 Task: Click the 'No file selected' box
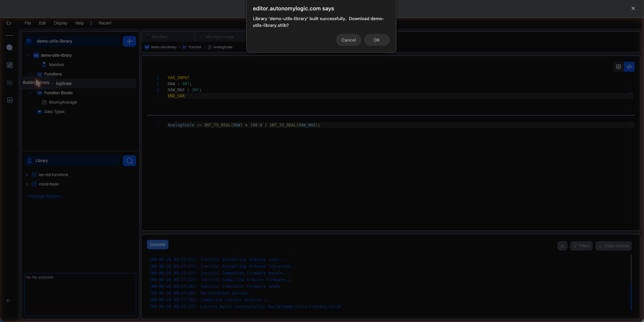(80, 294)
